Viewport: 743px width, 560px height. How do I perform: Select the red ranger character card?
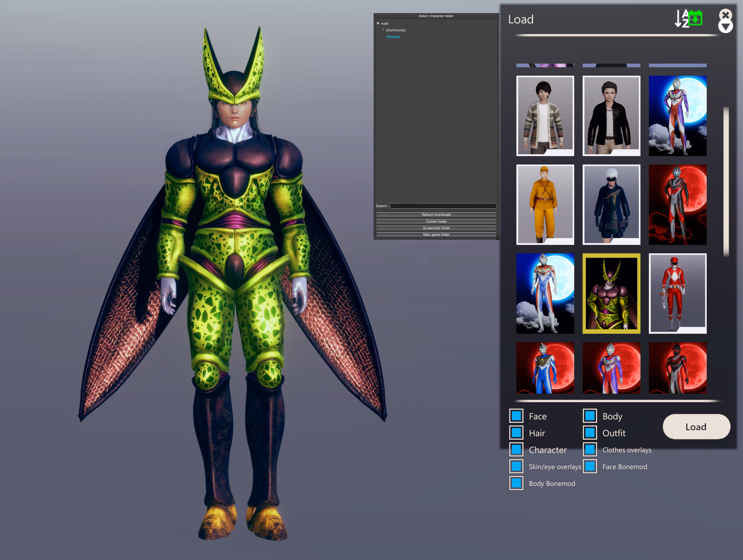tap(677, 293)
